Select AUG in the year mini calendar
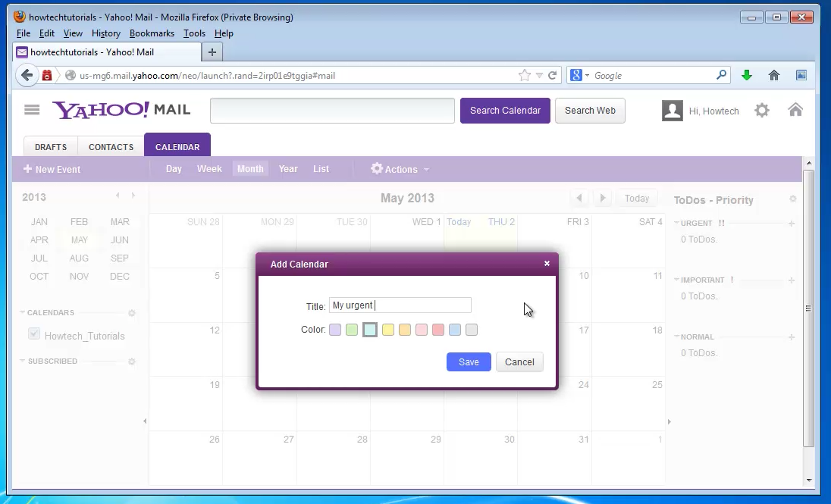The width and height of the screenshot is (831, 504). pyautogui.click(x=79, y=258)
